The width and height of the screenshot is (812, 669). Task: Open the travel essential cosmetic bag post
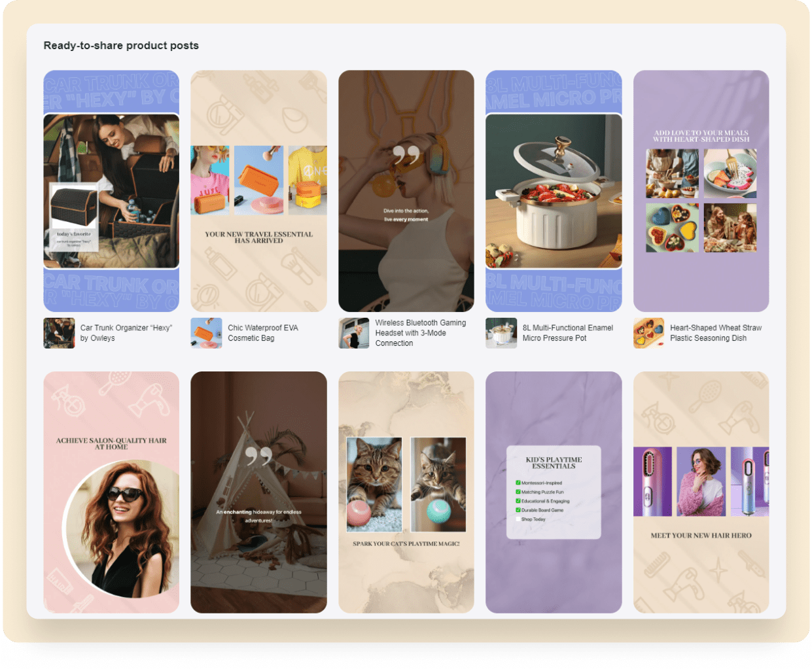[258, 191]
